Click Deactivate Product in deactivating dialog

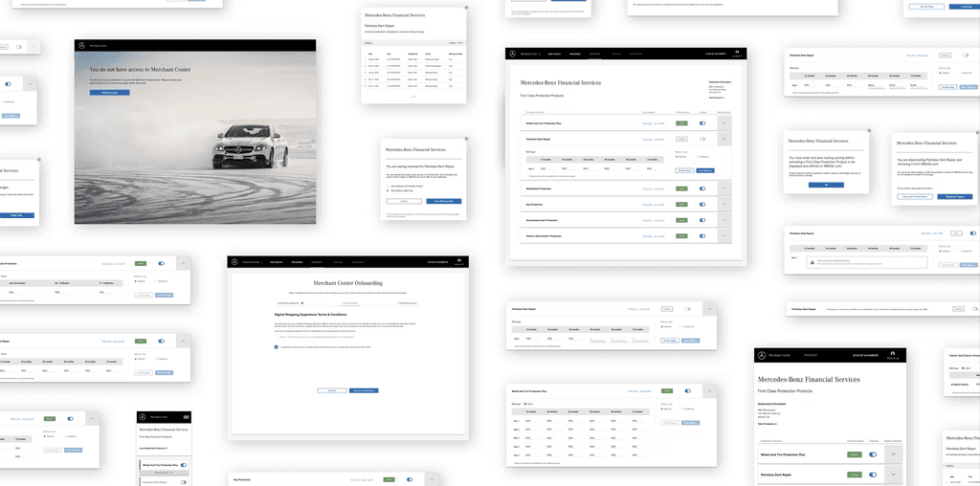tap(955, 197)
